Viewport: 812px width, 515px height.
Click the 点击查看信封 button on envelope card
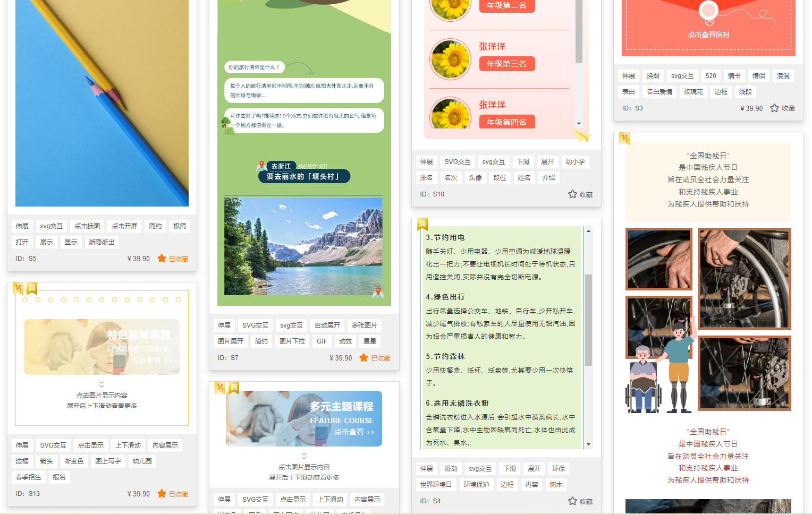tap(708, 35)
